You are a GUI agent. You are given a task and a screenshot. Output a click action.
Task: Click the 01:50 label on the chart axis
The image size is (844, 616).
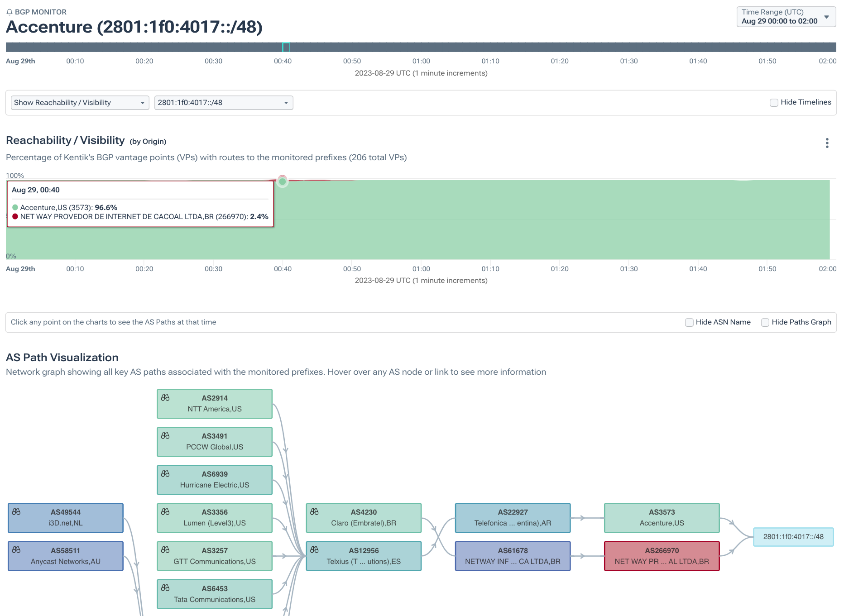click(x=767, y=269)
